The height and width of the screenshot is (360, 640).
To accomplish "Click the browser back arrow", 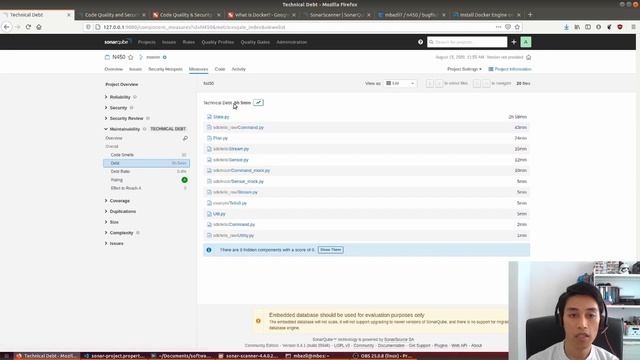I will [7, 27].
